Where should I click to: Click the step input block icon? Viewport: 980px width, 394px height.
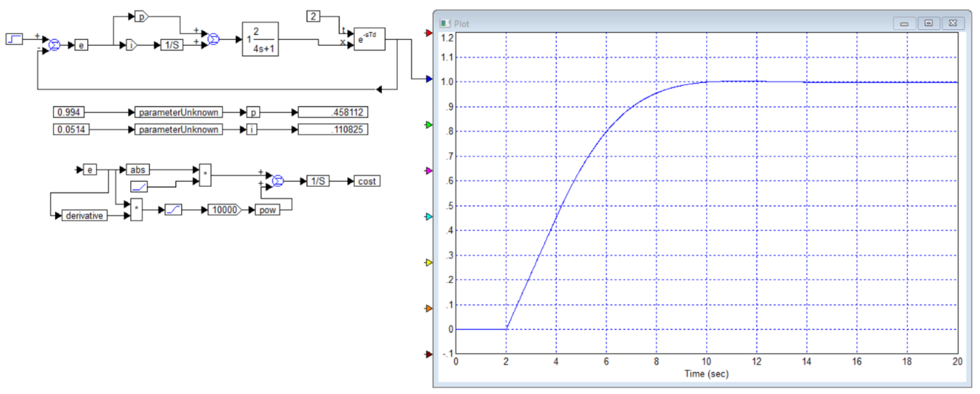(x=14, y=39)
